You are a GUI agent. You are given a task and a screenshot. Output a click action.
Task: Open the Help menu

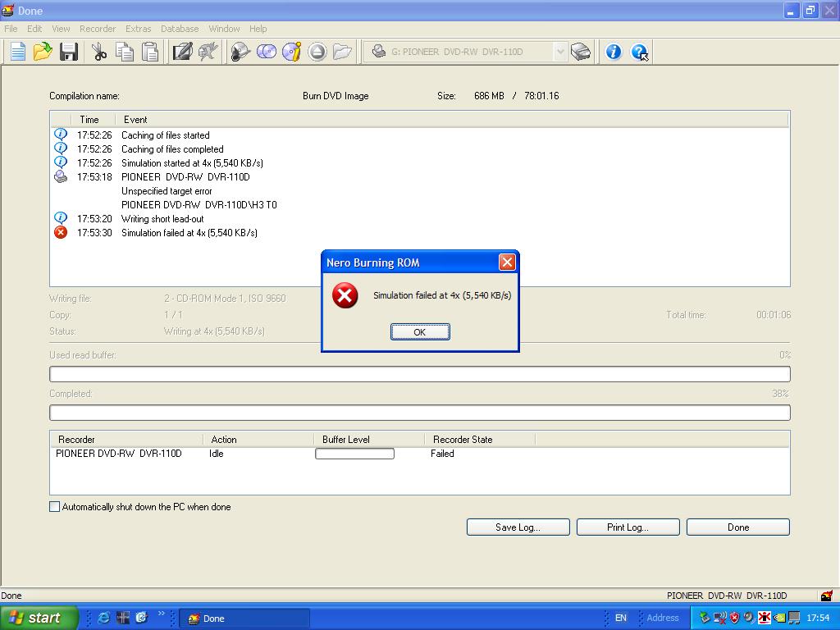click(x=258, y=29)
